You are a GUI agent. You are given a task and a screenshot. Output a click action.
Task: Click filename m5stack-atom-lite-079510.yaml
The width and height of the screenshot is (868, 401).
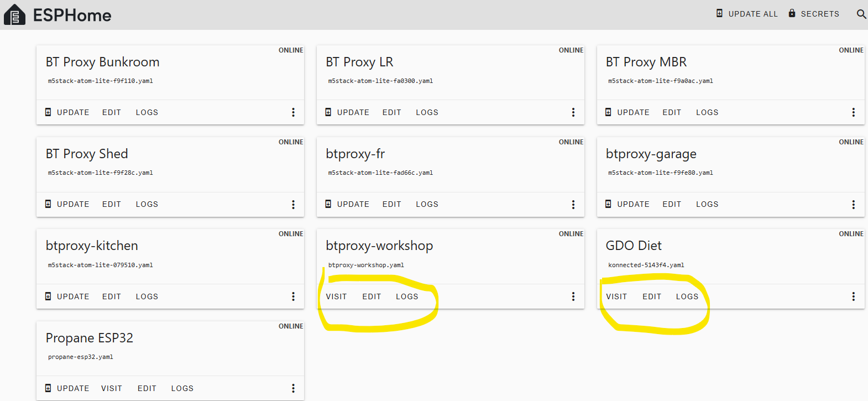point(101,265)
